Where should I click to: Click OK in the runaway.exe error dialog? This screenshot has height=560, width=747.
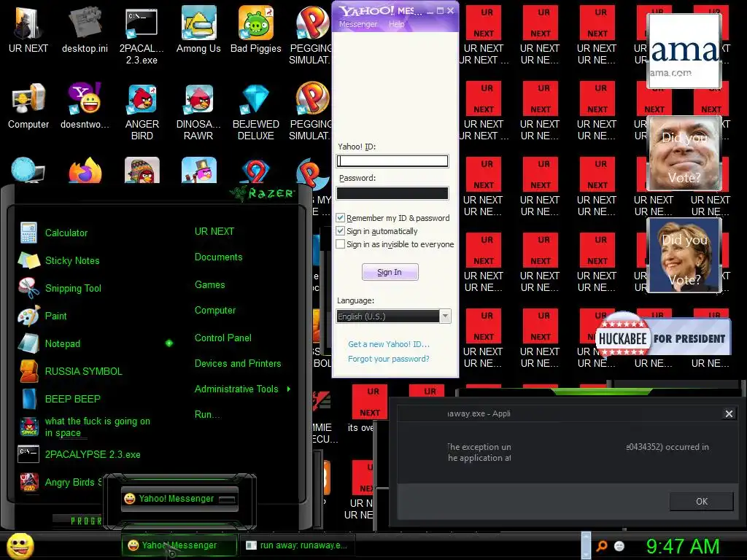point(701,502)
